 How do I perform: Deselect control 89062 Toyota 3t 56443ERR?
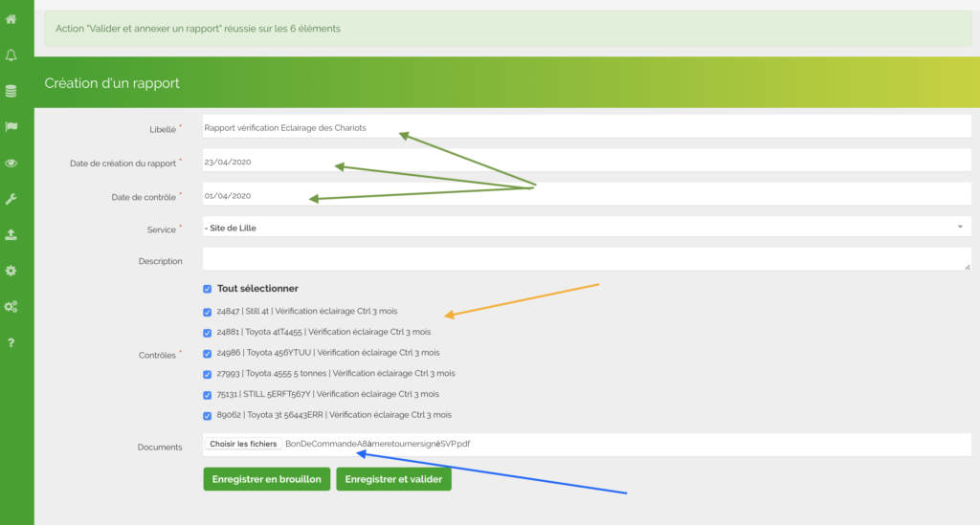208,415
